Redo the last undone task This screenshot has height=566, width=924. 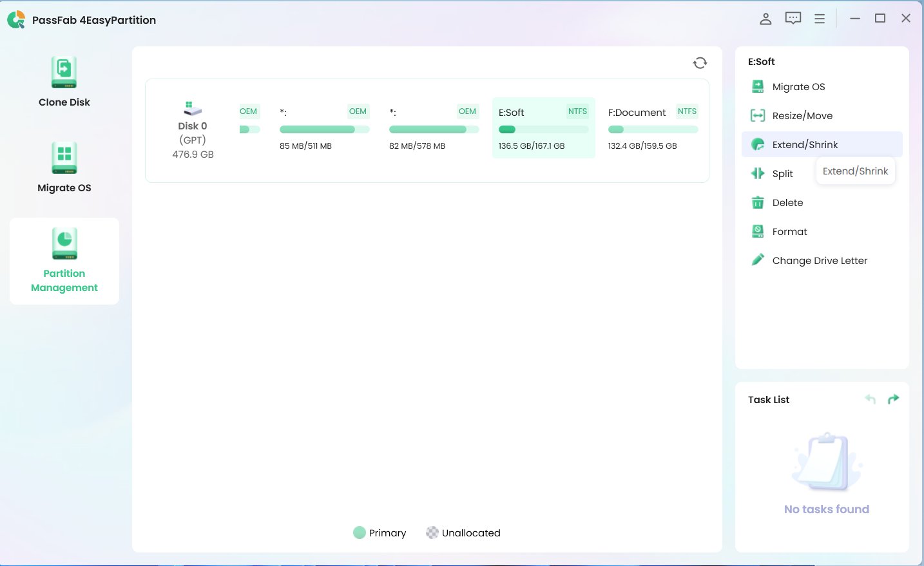tap(894, 399)
